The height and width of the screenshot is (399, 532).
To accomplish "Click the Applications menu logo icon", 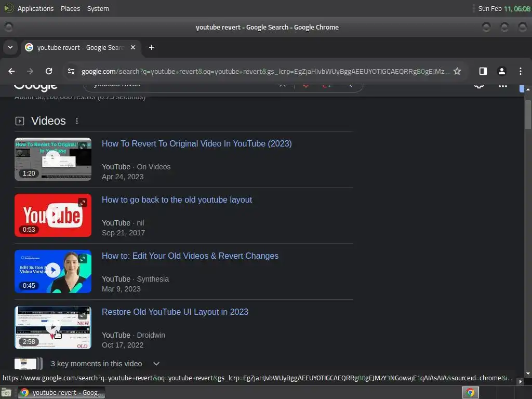I will 9,8.
